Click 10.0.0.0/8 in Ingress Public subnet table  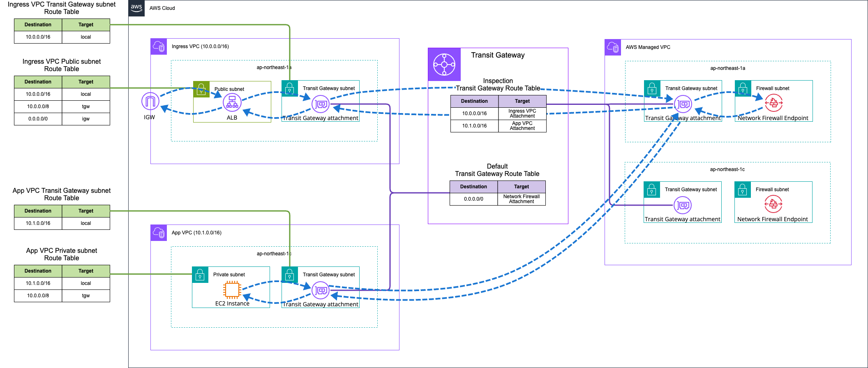pos(38,106)
